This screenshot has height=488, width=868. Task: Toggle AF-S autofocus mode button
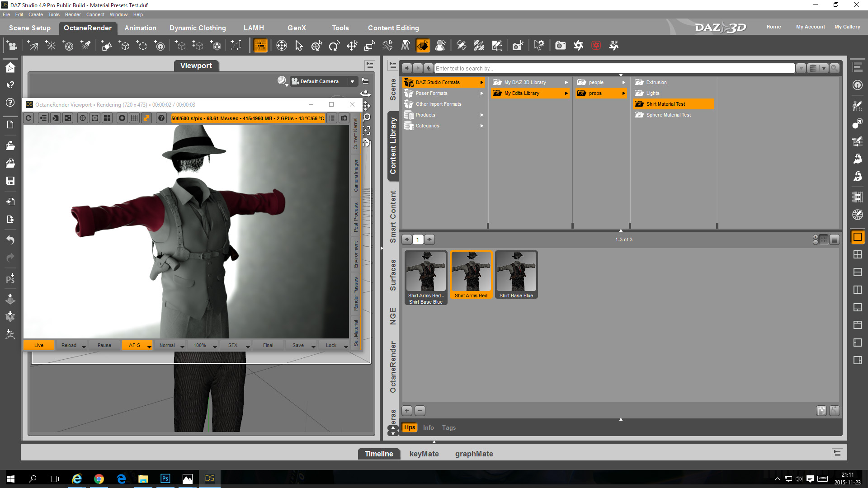134,345
